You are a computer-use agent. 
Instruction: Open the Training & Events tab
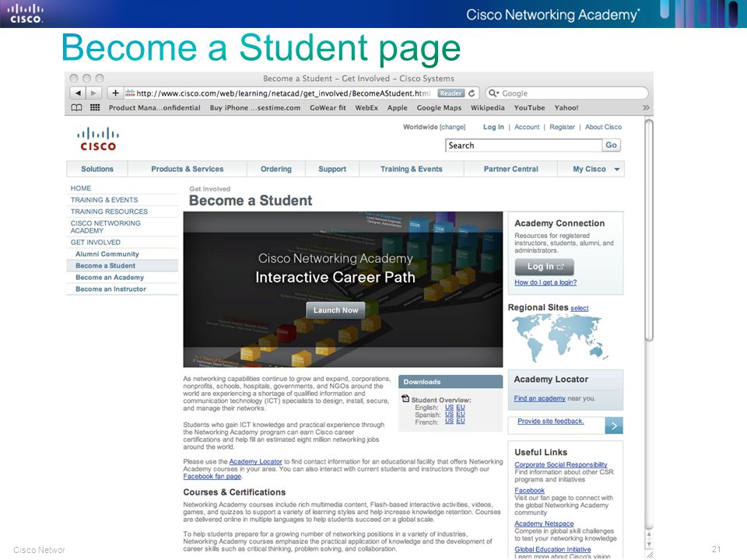[x=411, y=169]
